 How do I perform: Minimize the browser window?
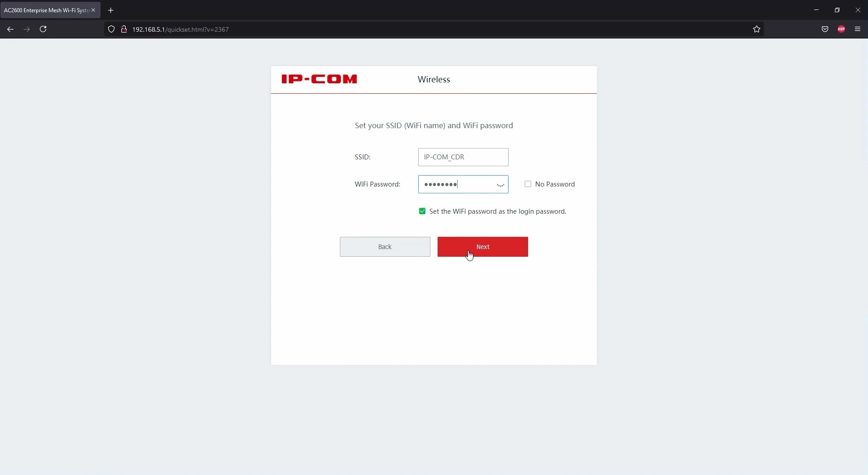pos(816,10)
